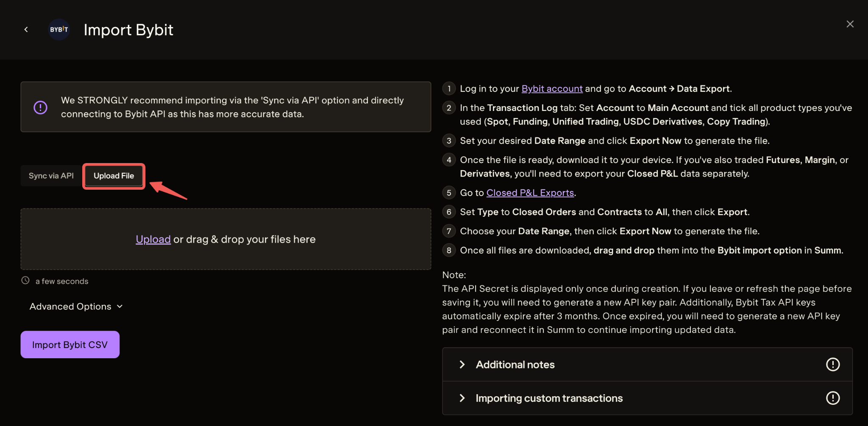Click the clock icon beside 'a few seconds'

[x=25, y=281]
